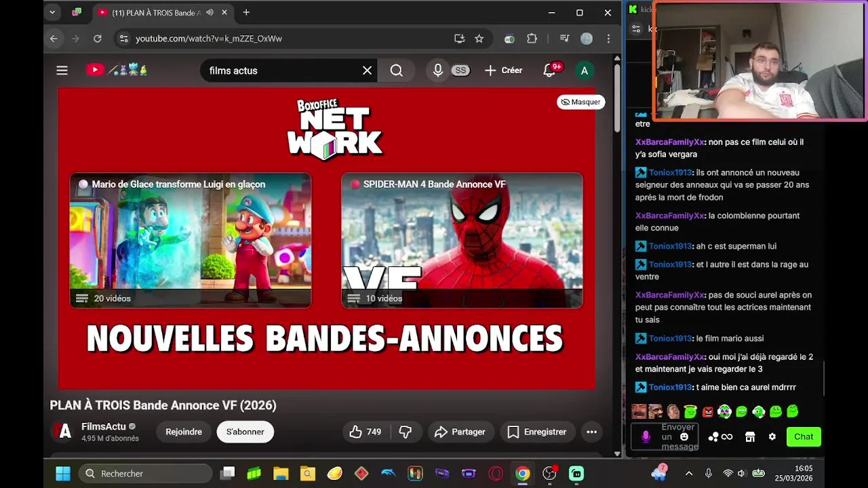Open the Kick chat emoji picker

(x=684, y=437)
